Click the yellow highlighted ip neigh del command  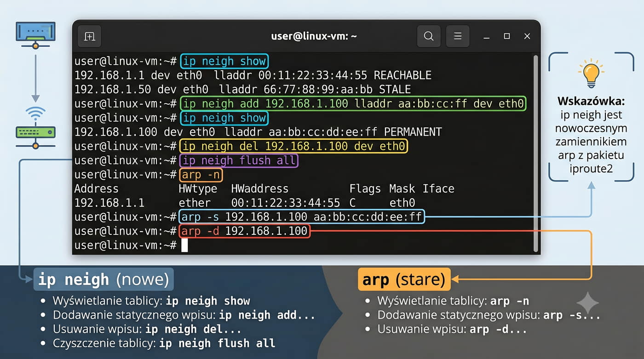coord(294,146)
